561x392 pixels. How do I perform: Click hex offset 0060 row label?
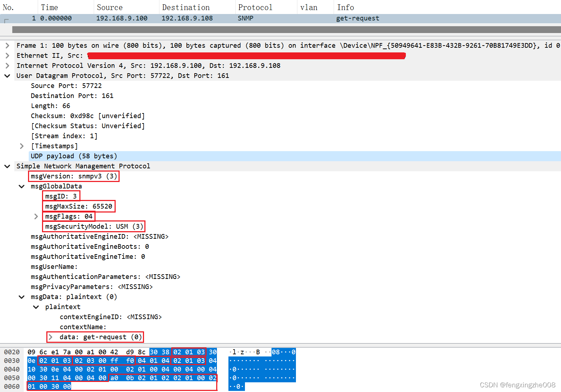point(12,387)
